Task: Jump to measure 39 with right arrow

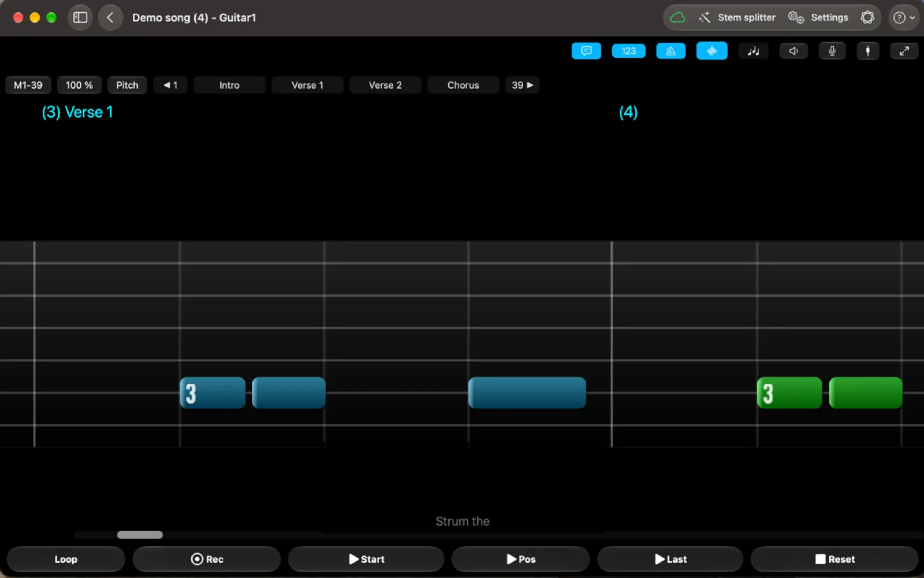Action: pos(522,85)
